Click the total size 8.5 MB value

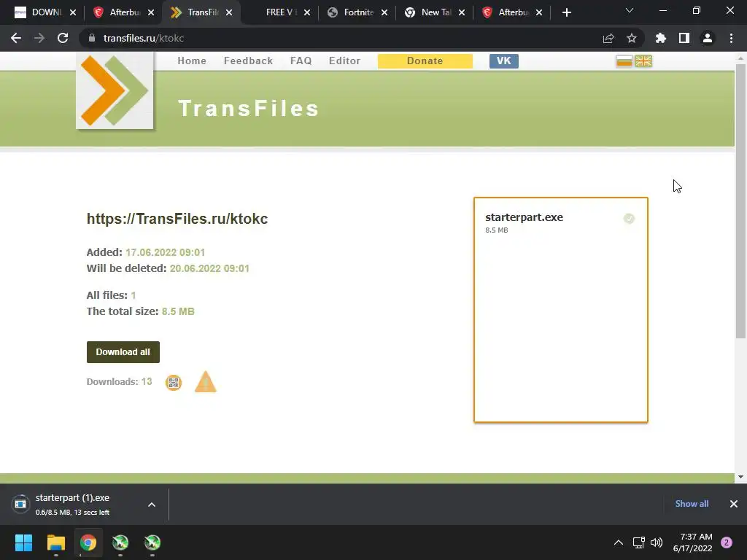178,311
